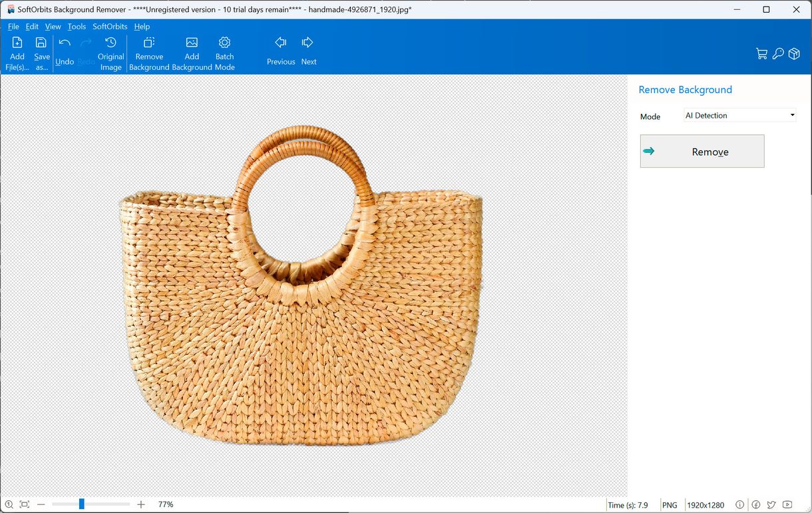Image resolution: width=812 pixels, height=513 pixels.
Task: Open the Tools menu
Action: tap(77, 27)
